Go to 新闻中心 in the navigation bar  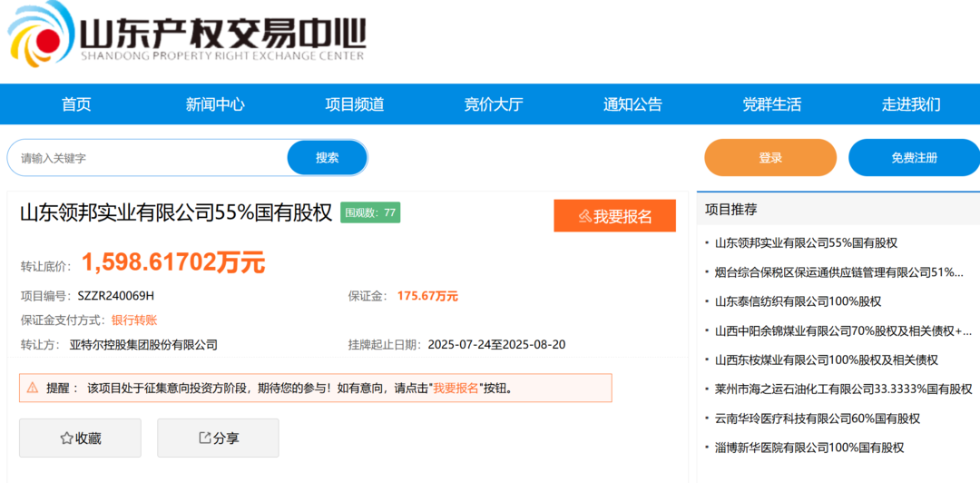pyautogui.click(x=215, y=104)
